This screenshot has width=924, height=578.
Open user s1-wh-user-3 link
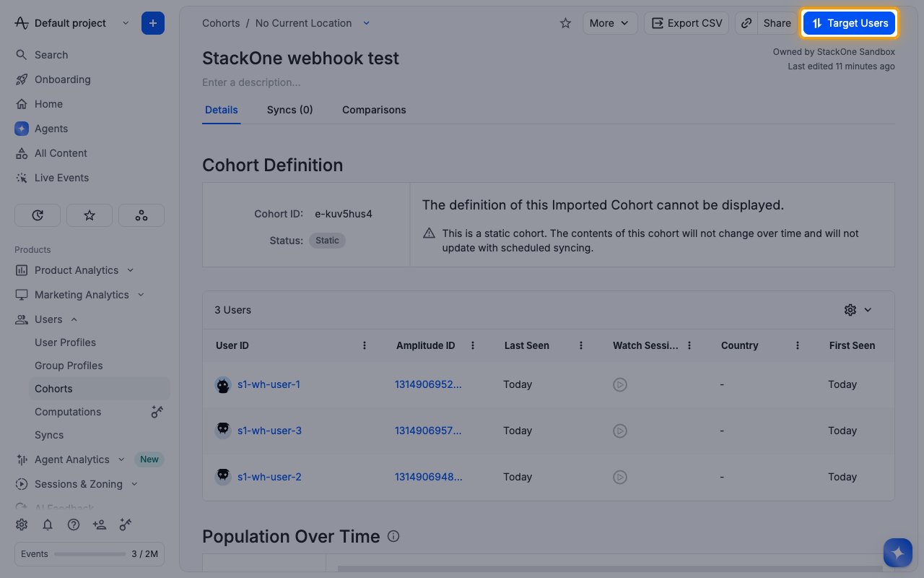coord(269,431)
